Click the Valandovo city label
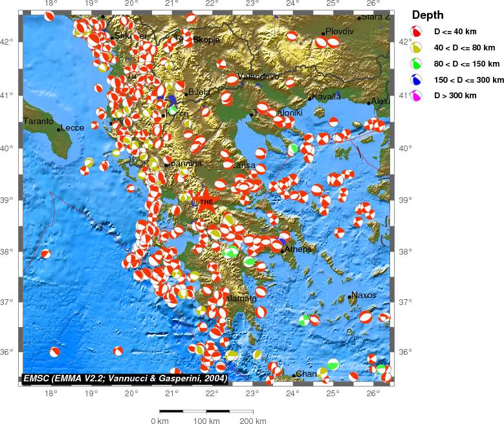The width and height of the screenshot is (504, 424). point(258,76)
